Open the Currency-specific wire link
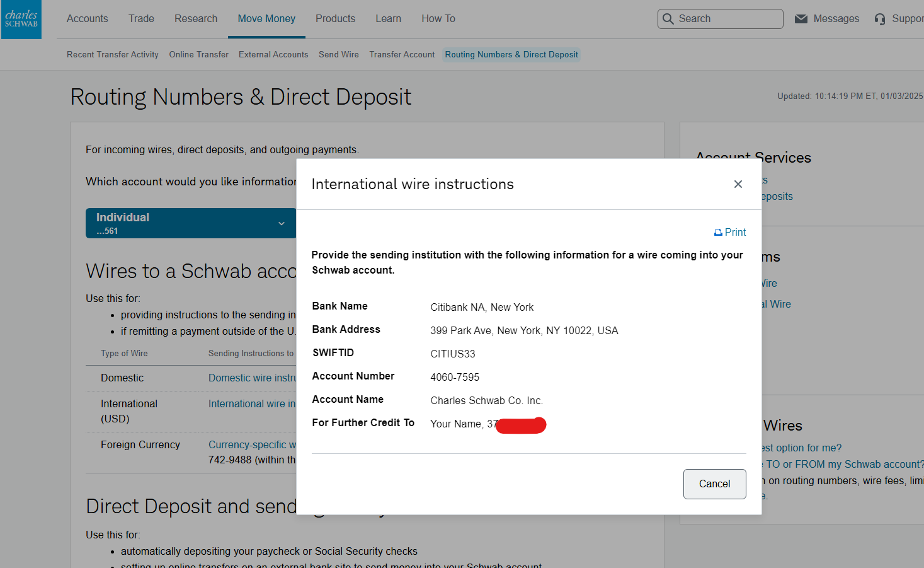 click(x=252, y=445)
